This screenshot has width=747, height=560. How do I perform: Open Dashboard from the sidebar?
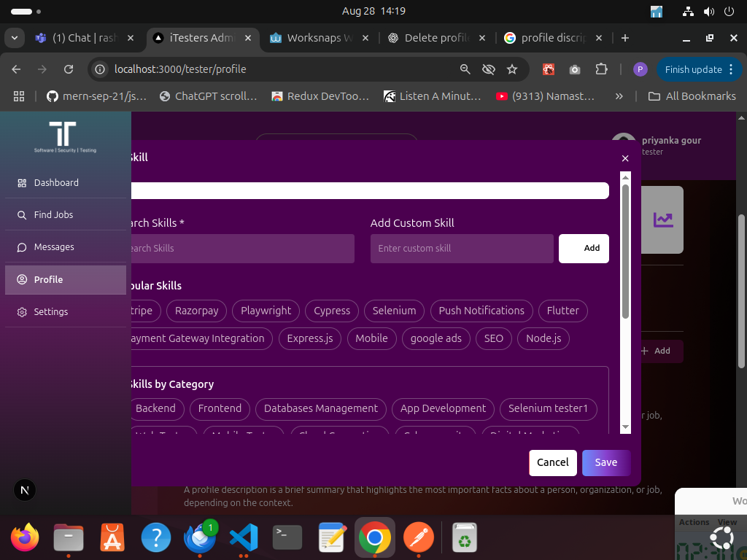click(x=55, y=183)
